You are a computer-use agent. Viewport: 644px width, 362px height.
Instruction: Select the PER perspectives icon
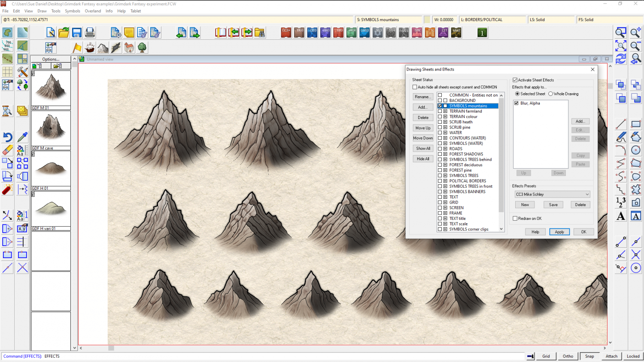(352, 33)
